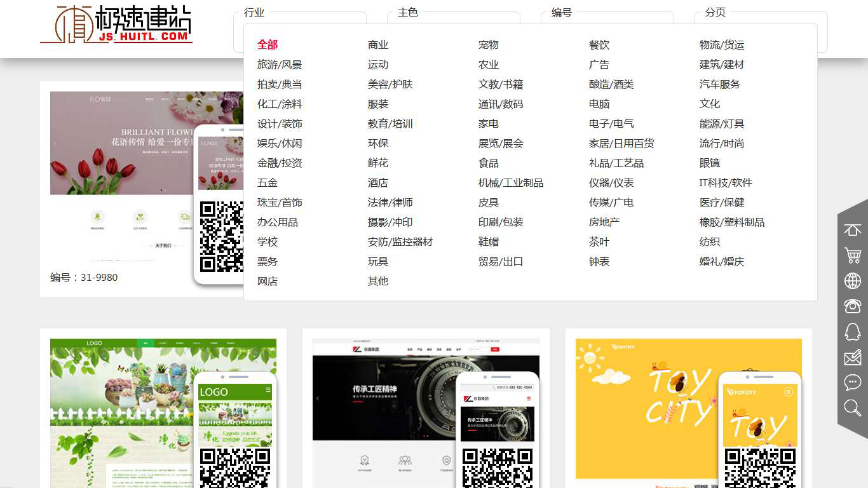This screenshot has height=488, width=868.
Task: Open the QQ penguin chat icon
Action: [x=853, y=332]
